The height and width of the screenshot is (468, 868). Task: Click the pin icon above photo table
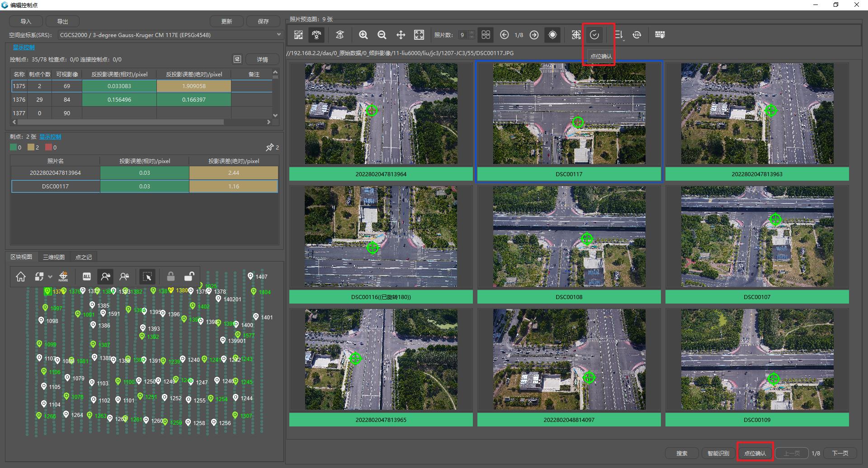click(270, 147)
